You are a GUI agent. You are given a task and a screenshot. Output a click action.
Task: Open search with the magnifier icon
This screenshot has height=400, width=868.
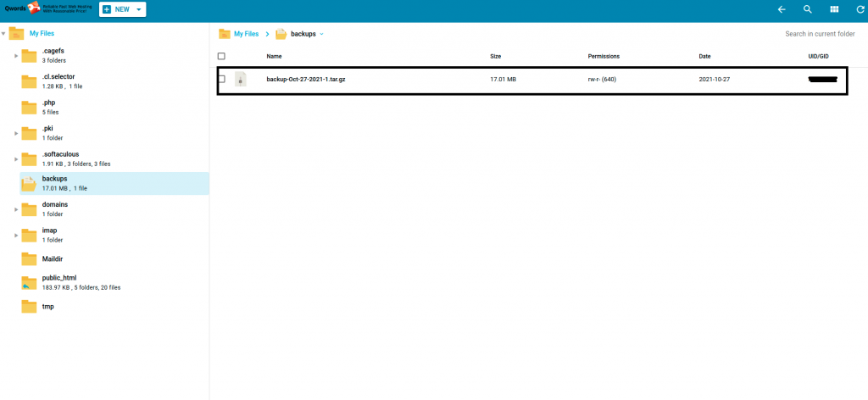point(808,9)
